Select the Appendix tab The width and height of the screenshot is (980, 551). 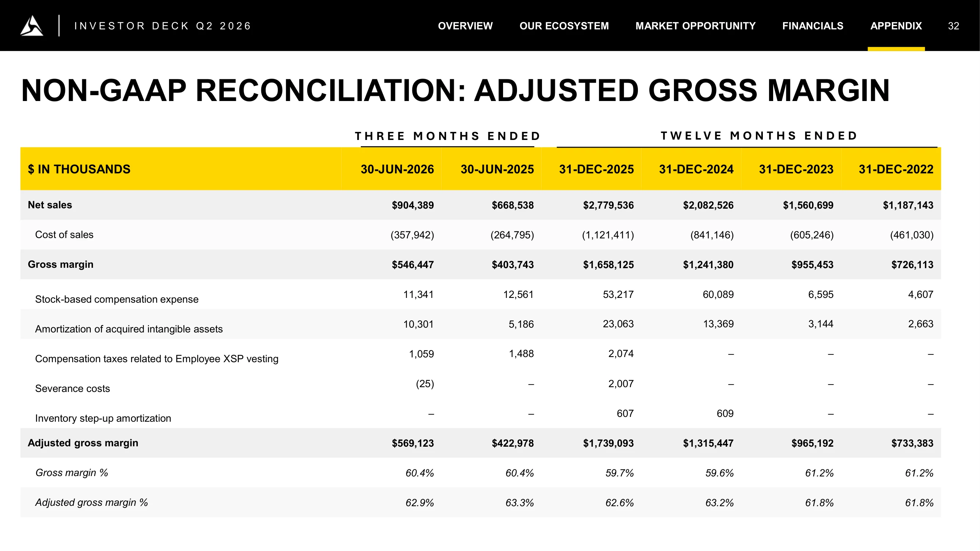895,26
